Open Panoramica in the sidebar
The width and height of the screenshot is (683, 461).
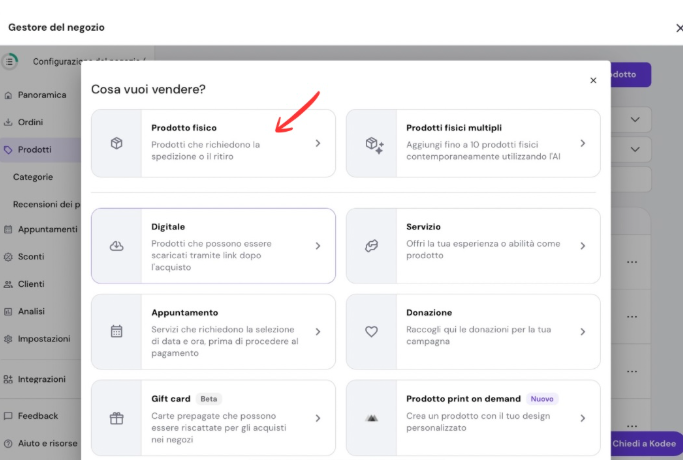[x=40, y=95]
